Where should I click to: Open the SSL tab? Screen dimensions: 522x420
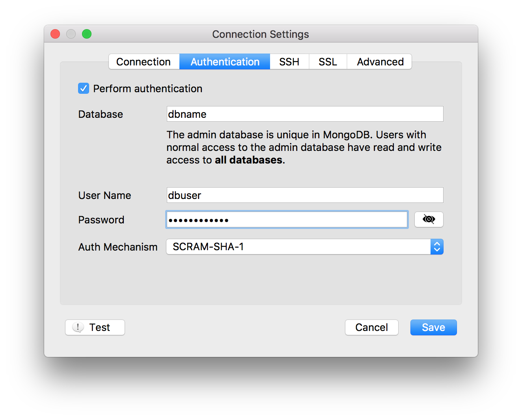328,62
